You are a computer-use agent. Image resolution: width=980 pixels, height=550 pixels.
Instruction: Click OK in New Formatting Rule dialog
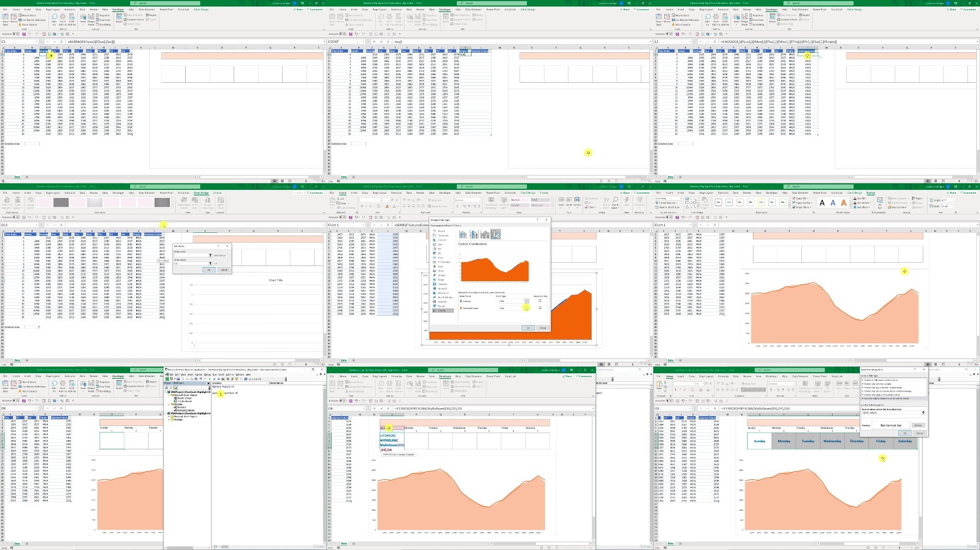click(905, 433)
